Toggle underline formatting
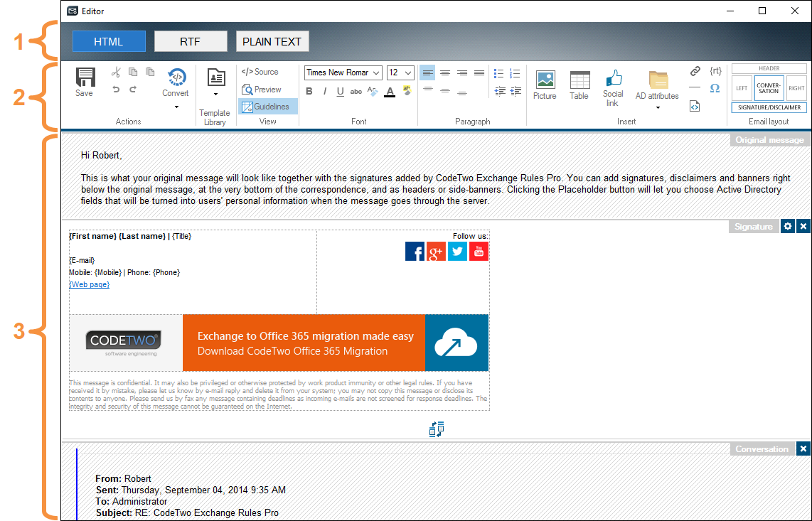The image size is (812, 521). tap(341, 92)
